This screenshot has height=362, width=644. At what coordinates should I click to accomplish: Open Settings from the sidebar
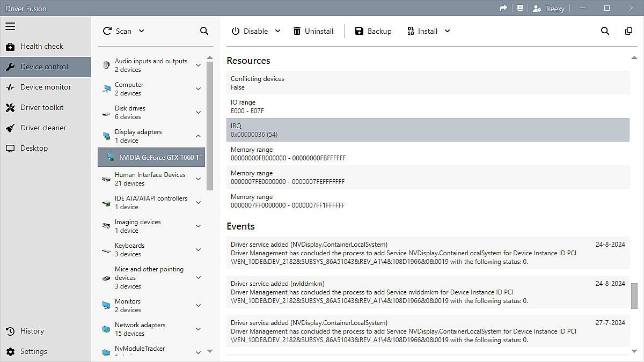click(x=33, y=352)
